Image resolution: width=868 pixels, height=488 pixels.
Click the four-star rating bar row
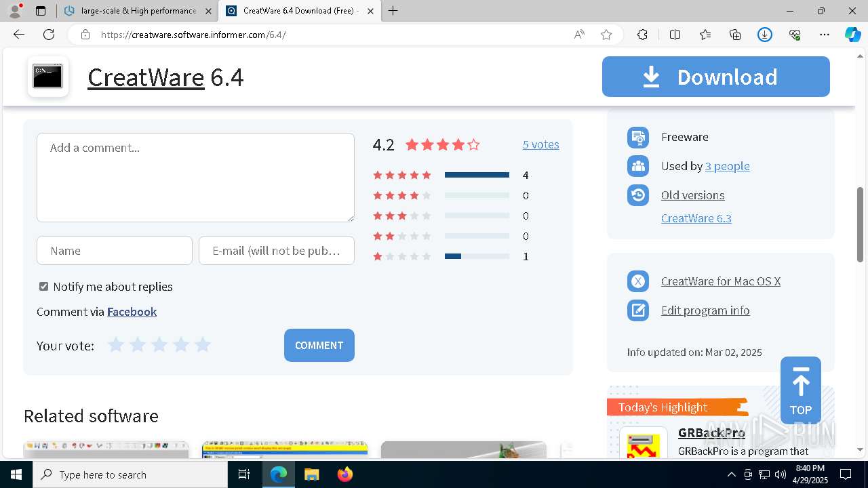tap(451, 195)
